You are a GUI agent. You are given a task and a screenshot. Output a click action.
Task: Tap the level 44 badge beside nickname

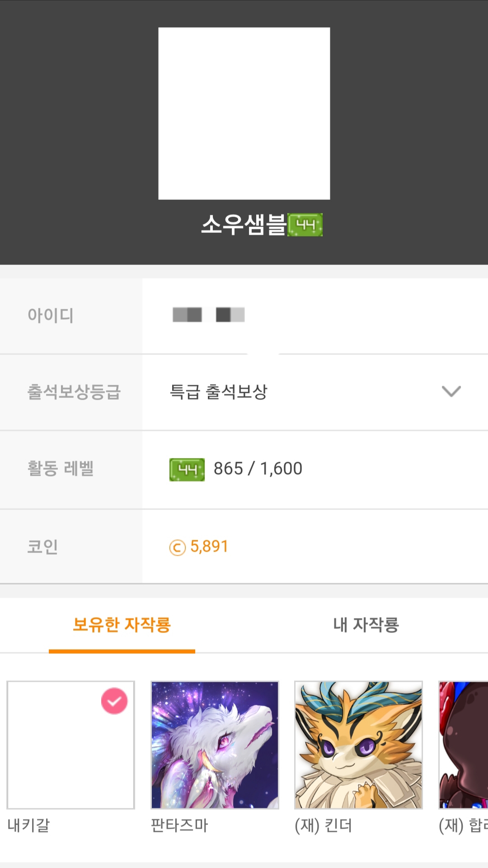pyautogui.click(x=305, y=225)
